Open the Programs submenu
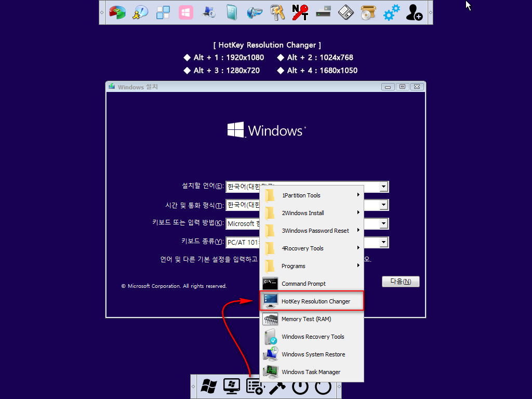The height and width of the screenshot is (399, 532). [312, 266]
